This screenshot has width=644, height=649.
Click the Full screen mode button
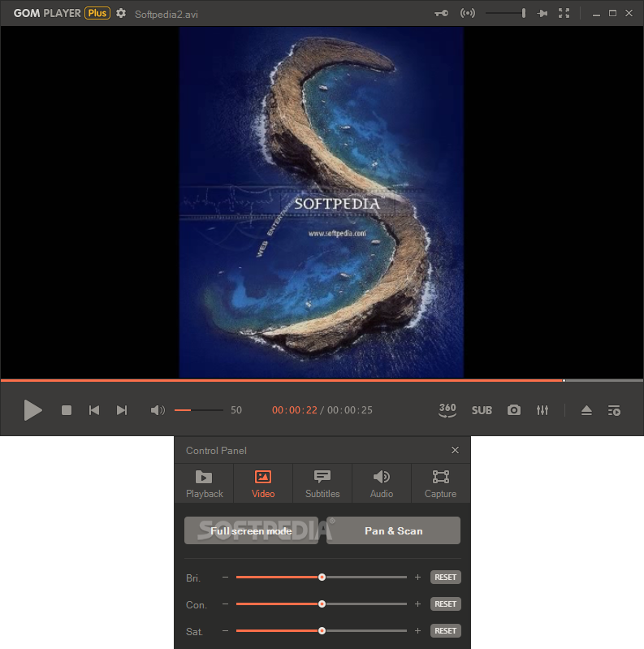251,530
